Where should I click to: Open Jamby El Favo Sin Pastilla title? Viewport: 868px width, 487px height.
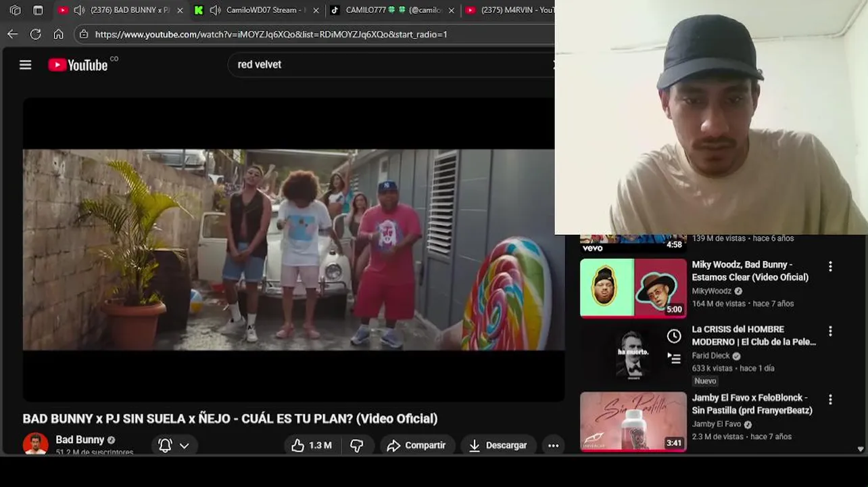pos(752,404)
